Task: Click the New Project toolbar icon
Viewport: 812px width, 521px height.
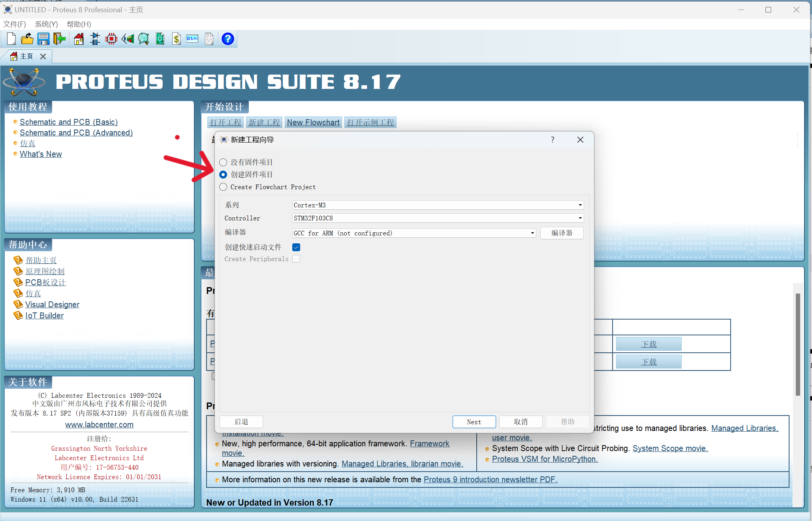Action: [11, 39]
